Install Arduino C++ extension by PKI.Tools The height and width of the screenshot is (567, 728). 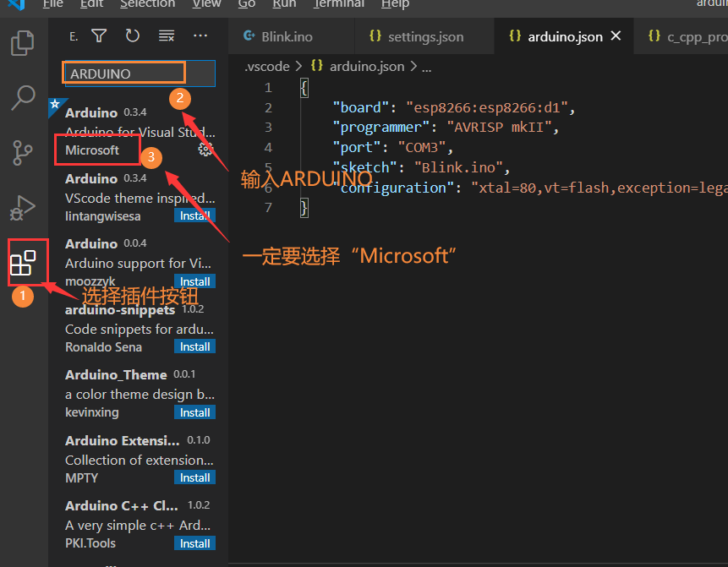(x=194, y=543)
